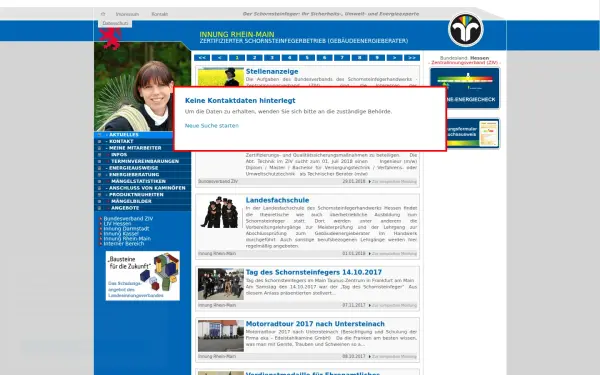Select page 8 in pagination
600x375 pixels.
[359, 58]
